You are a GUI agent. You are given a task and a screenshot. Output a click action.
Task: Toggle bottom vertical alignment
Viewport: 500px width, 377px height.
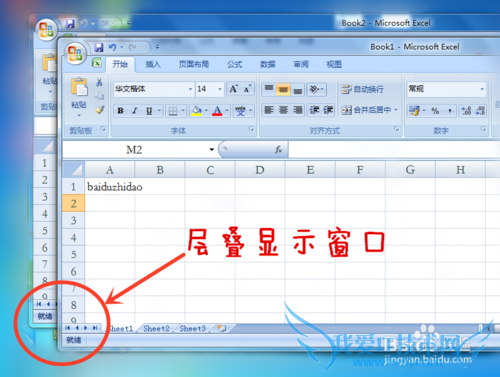pos(298,89)
